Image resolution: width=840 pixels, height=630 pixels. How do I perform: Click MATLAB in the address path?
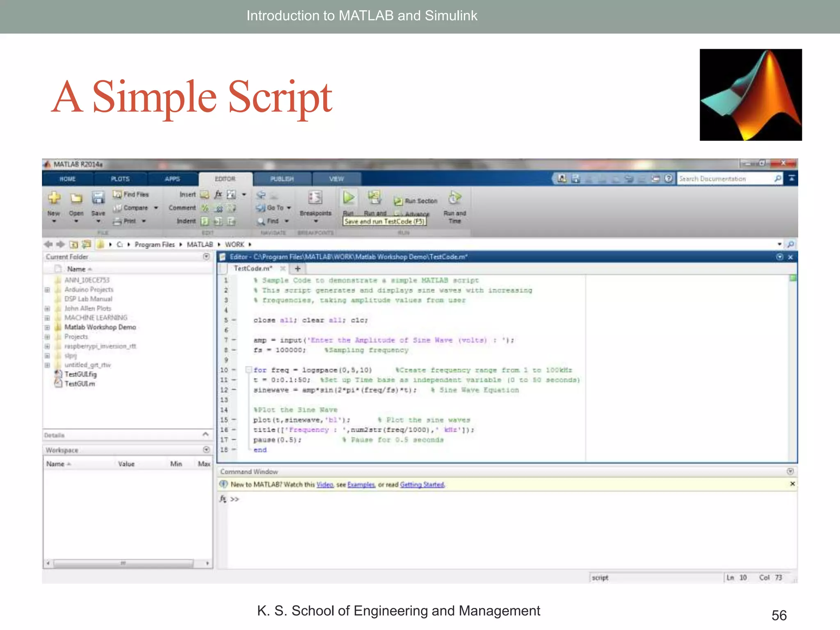coord(200,244)
